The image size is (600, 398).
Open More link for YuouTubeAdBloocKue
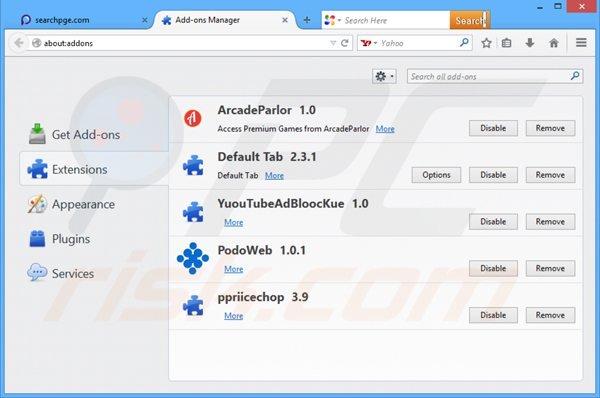[233, 222]
